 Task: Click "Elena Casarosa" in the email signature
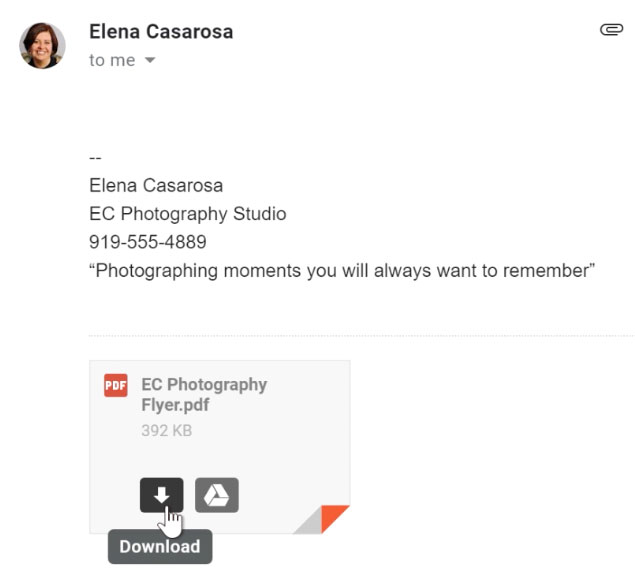coord(156,186)
